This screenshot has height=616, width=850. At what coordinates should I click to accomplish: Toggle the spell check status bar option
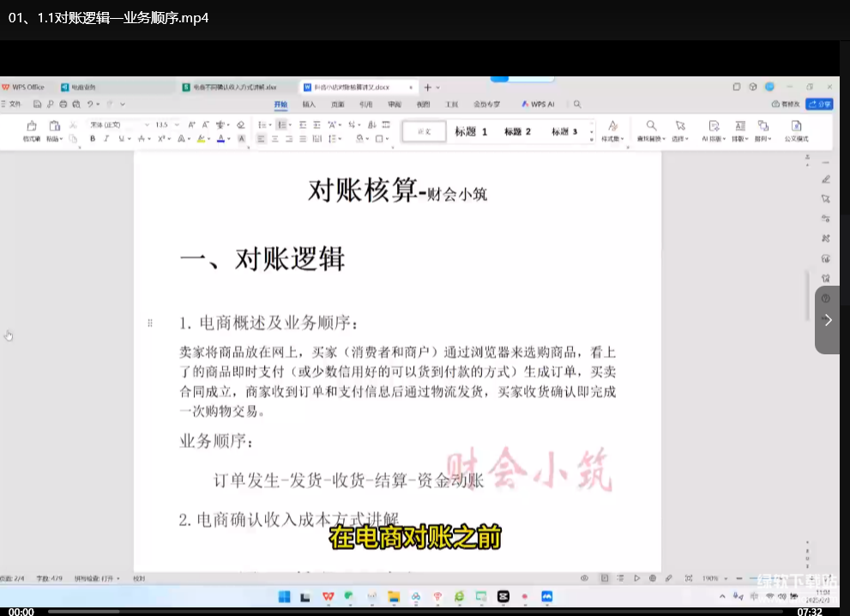[x=96, y=578]
